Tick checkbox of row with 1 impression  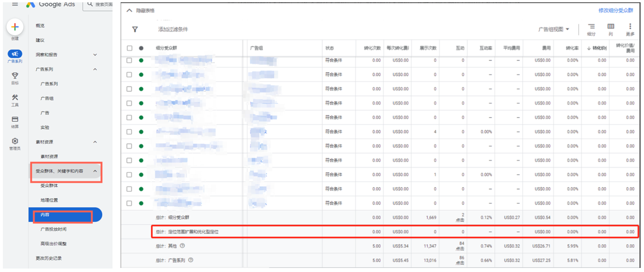(x=129, y=174)
